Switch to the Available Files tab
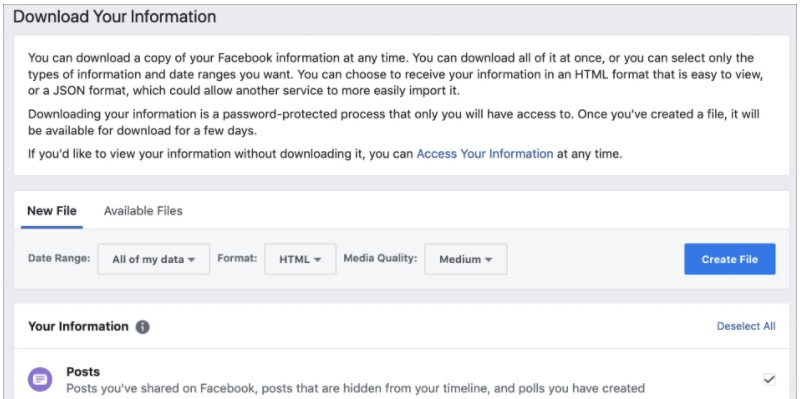 [x=143, y=211]
